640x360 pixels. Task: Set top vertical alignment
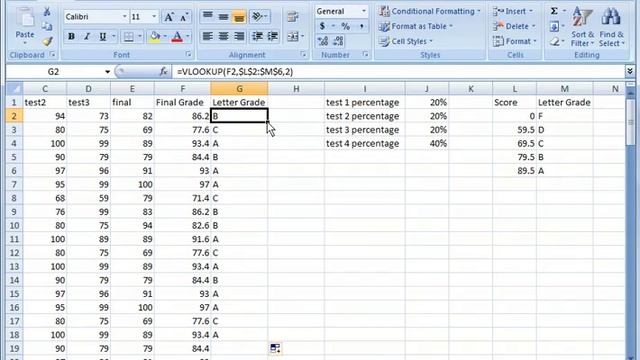click(208, 17)
